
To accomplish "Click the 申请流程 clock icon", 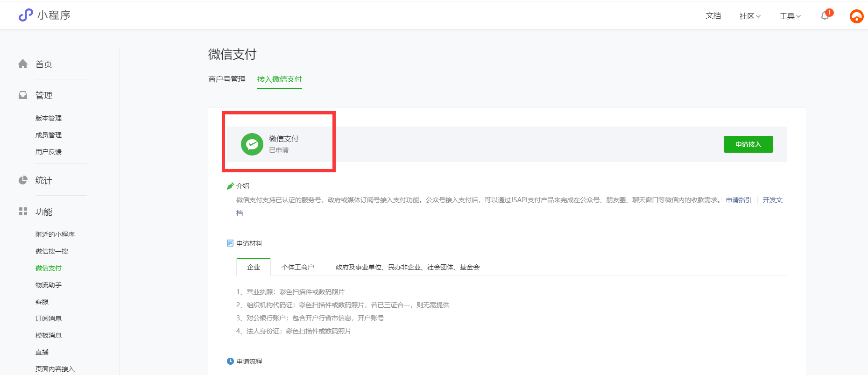I will (230, 361).
